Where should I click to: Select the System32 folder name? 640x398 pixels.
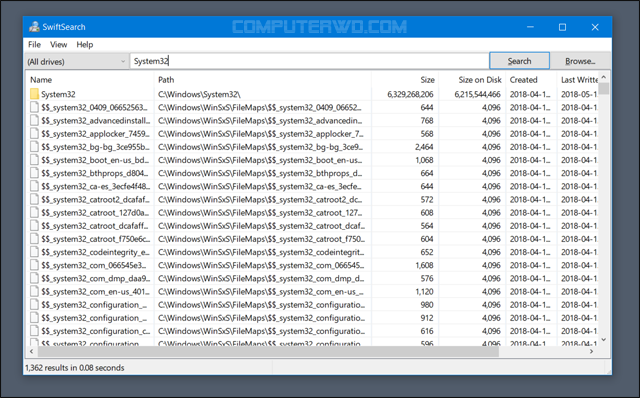(58, 94)
